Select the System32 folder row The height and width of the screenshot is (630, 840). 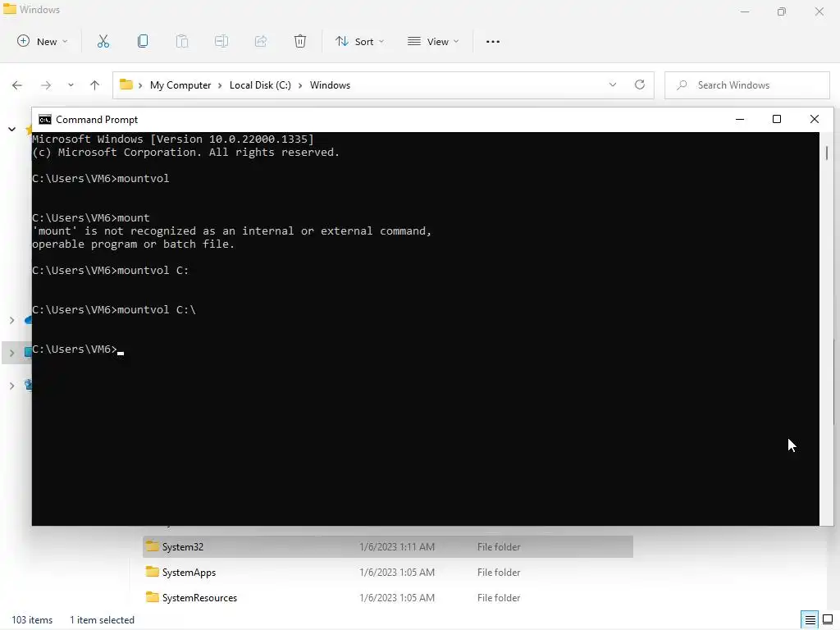(x=388, y=547)
